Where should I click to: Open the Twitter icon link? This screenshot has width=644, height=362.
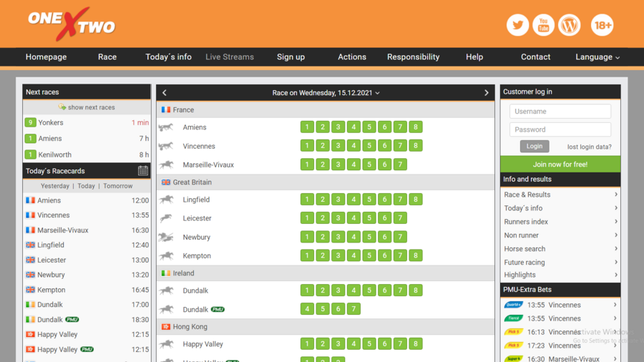[x=517, y=25]
